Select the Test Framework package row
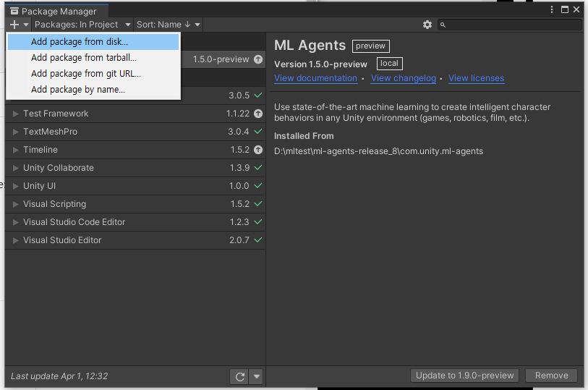 [135, 114]
